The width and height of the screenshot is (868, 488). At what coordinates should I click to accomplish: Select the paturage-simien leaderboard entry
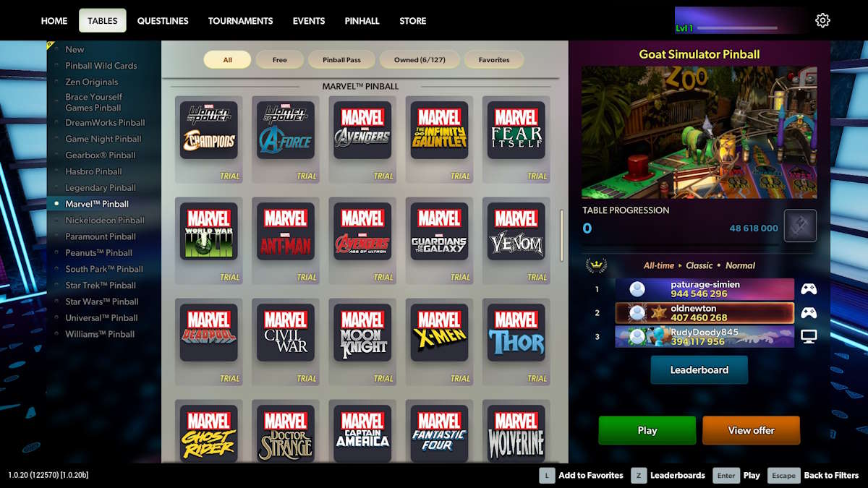(705, 289)
